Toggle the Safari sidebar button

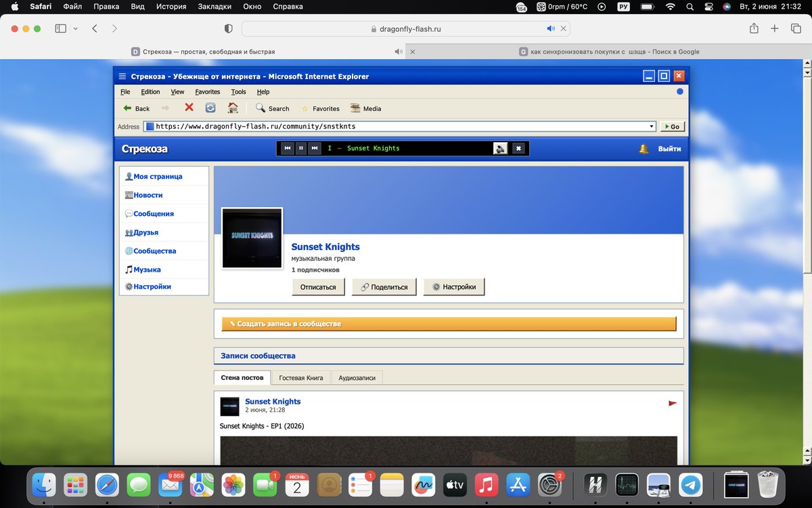pos(60,28)
